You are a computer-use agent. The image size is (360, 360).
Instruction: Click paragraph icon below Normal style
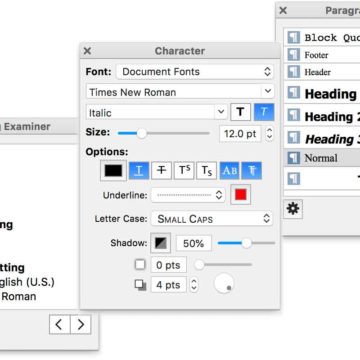294,179
